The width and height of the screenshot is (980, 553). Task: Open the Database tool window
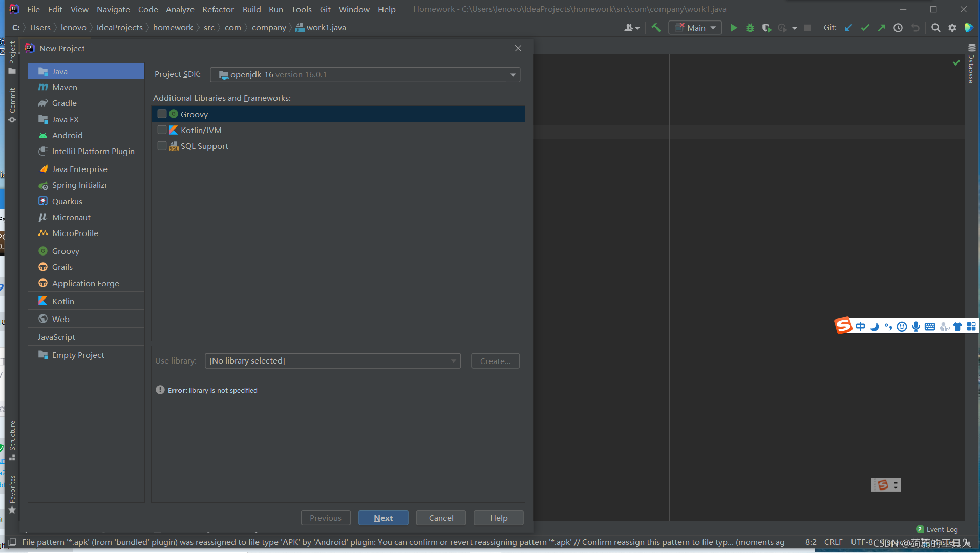tap(971, 64)
